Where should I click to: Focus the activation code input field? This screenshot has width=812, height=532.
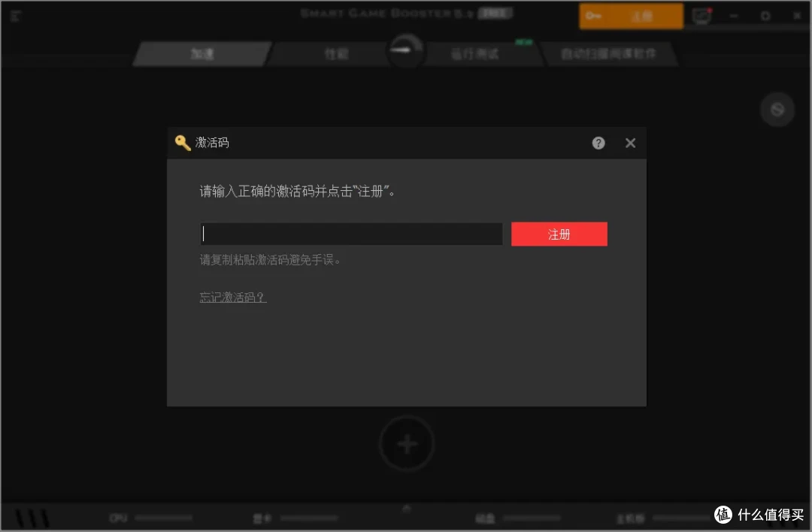(x=351, y=234)
